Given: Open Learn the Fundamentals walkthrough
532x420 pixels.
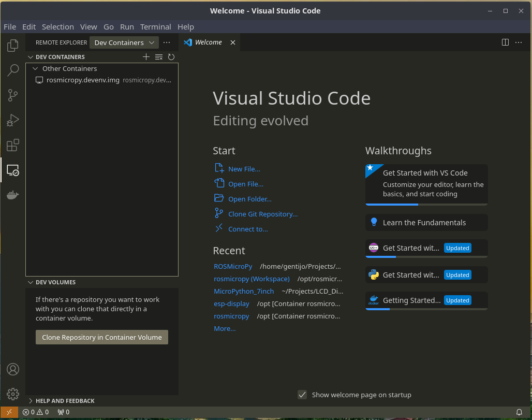Looking at the screenshot, I should tap(426, 222).
